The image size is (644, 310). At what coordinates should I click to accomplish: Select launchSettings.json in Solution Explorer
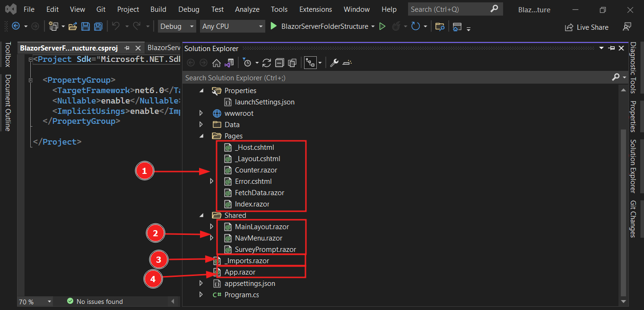coord(265,102)
